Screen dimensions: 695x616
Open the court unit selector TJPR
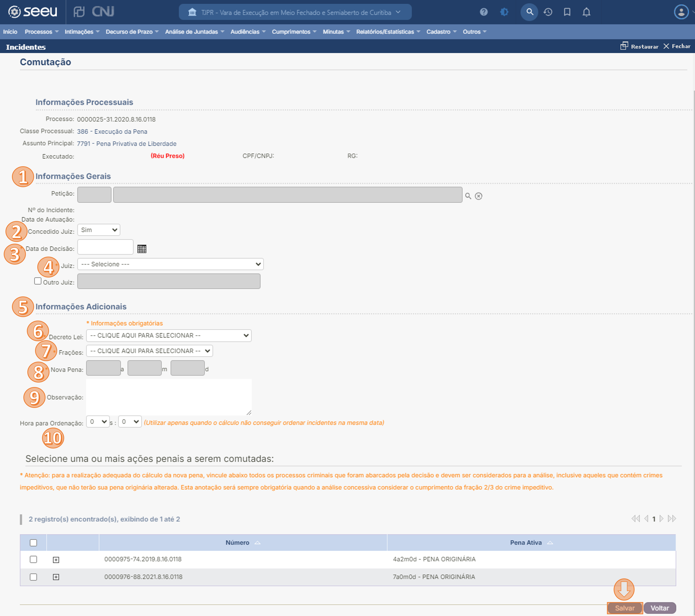295,12
